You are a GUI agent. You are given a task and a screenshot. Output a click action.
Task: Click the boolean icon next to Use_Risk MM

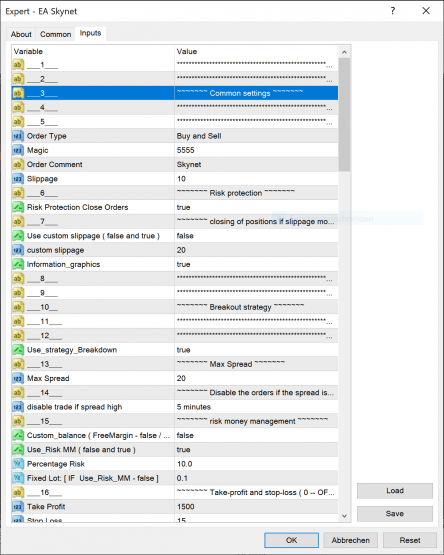(x=18, y=450)
